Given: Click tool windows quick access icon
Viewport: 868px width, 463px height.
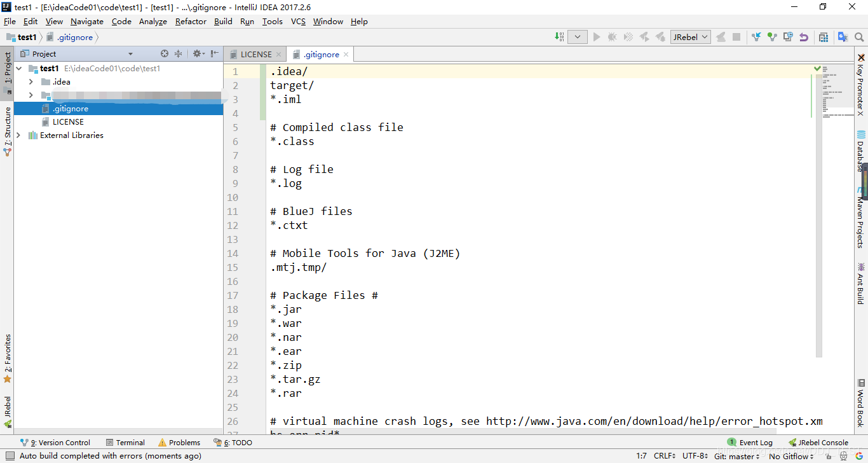Looking at the screenshot, I should click(10, 456).
